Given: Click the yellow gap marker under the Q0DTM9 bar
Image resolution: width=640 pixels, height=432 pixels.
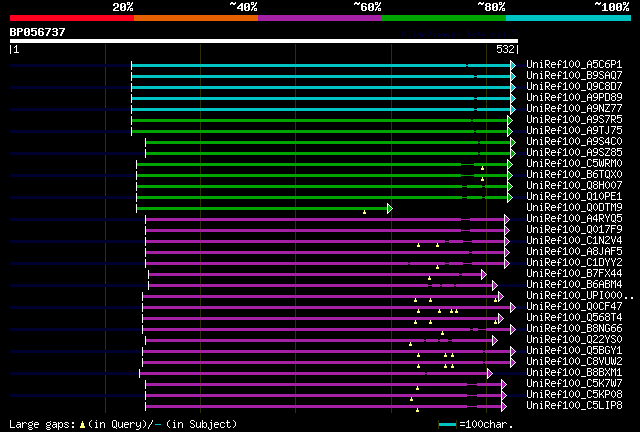Looking at the screenshot, I should tap(364, 212).
